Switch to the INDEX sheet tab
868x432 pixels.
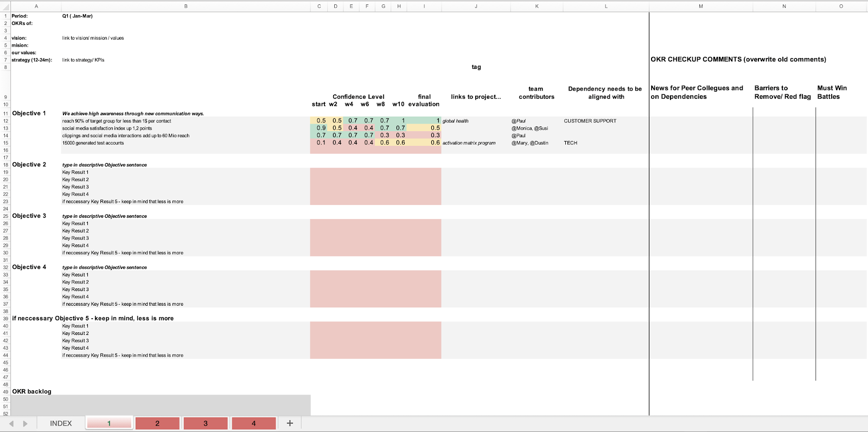pyautogui.click(x=61, y=423)
